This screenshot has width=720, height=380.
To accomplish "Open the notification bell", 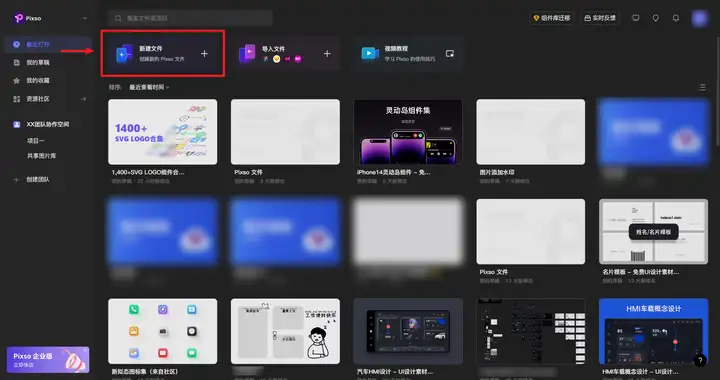I will pos(676,18).
